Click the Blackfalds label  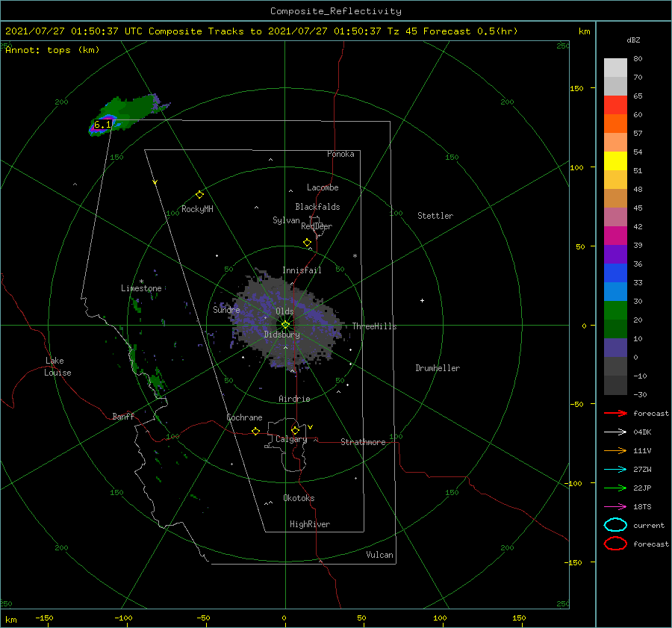click(x=317, y=207)
